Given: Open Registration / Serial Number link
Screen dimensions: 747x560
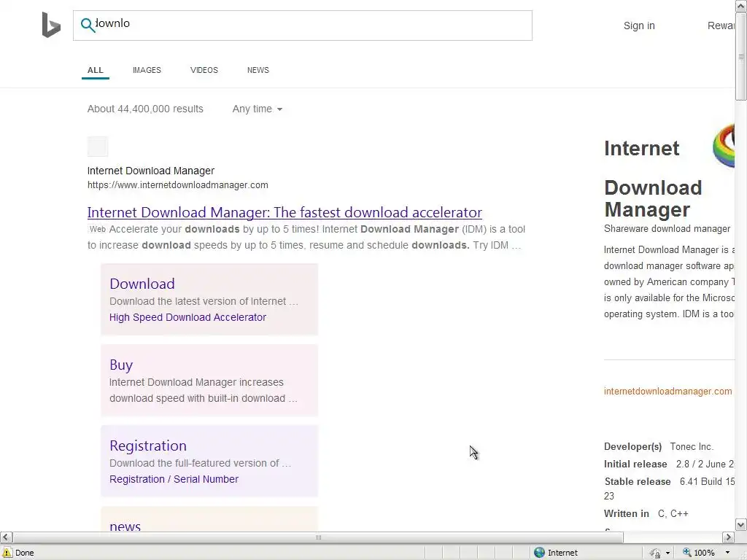Looking at the screenshot, I should pyautogui.click(x=174, y=479).
